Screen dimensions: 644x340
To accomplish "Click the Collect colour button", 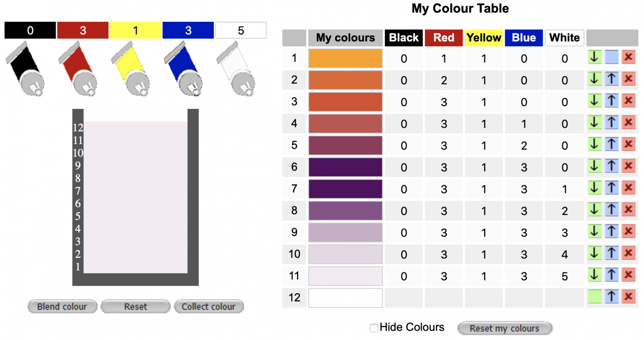I will point(208,307).
